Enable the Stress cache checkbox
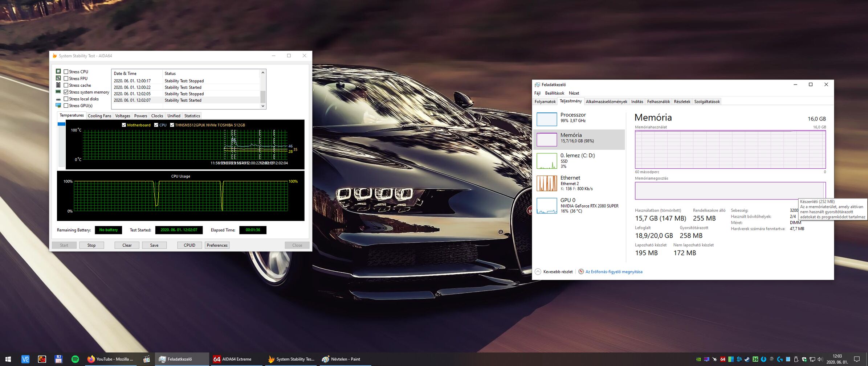Screen dimensions: 868x366 click(x=66, y=85)
